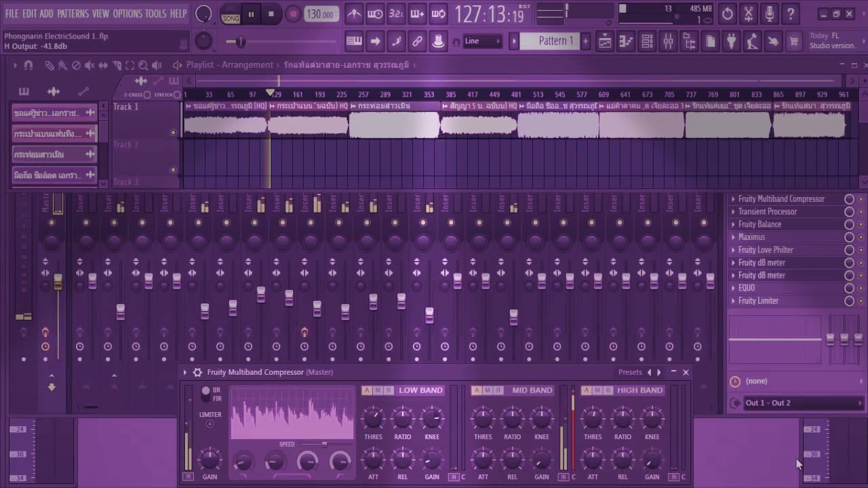The height and width of the screenshot is (488, 868).
Task: Expand the EQUO slot arrow
Action: [733, 288]
